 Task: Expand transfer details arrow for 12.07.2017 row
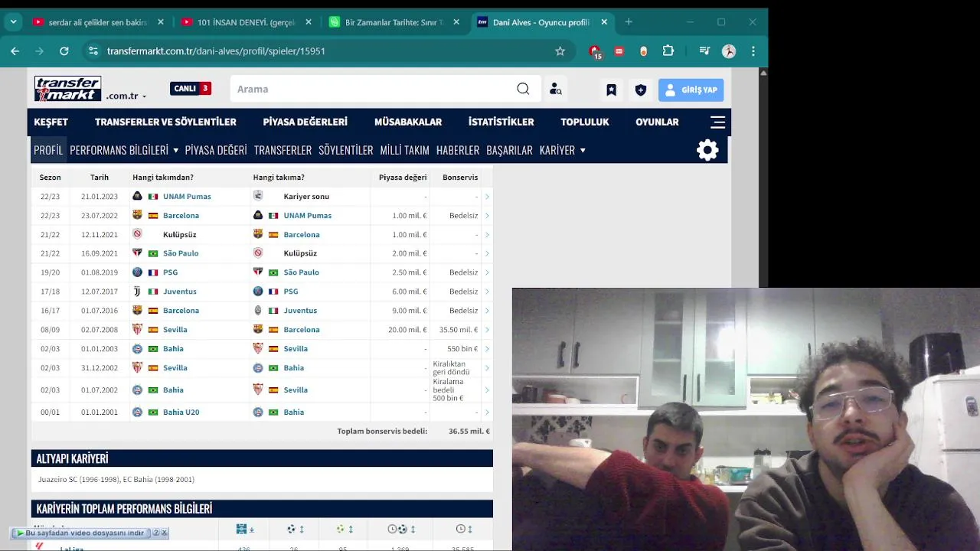[487, 292]
